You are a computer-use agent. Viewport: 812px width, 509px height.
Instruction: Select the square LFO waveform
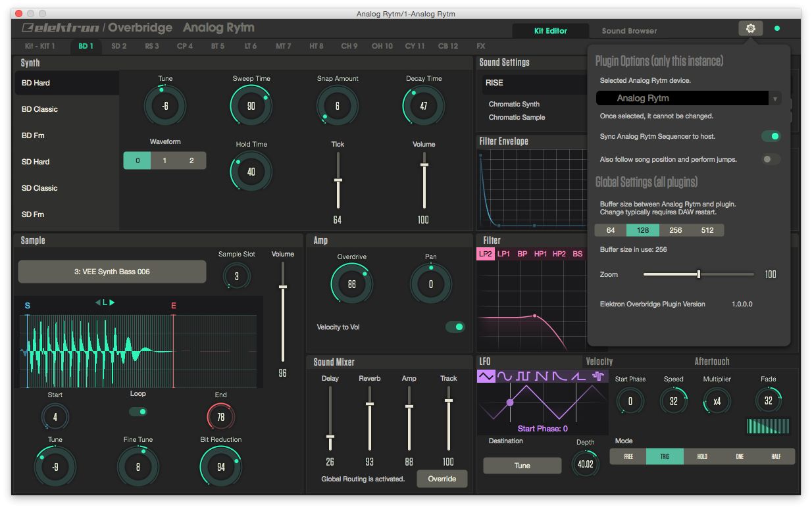click(x=523, y=376)
